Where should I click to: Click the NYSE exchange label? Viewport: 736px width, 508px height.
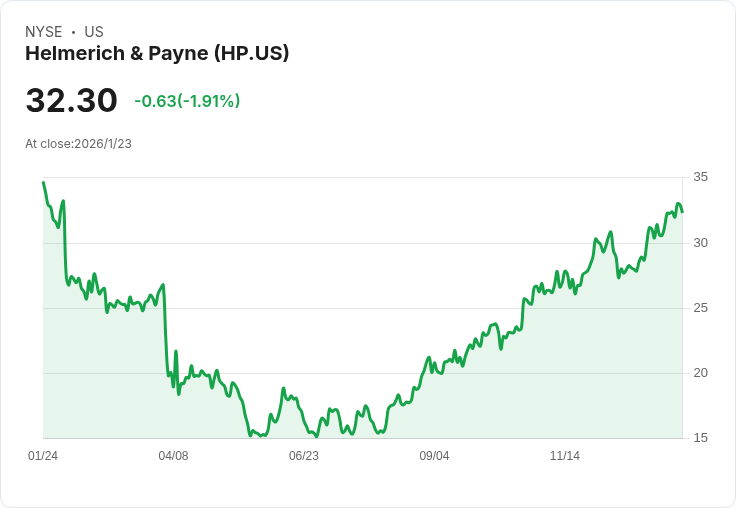44,32
